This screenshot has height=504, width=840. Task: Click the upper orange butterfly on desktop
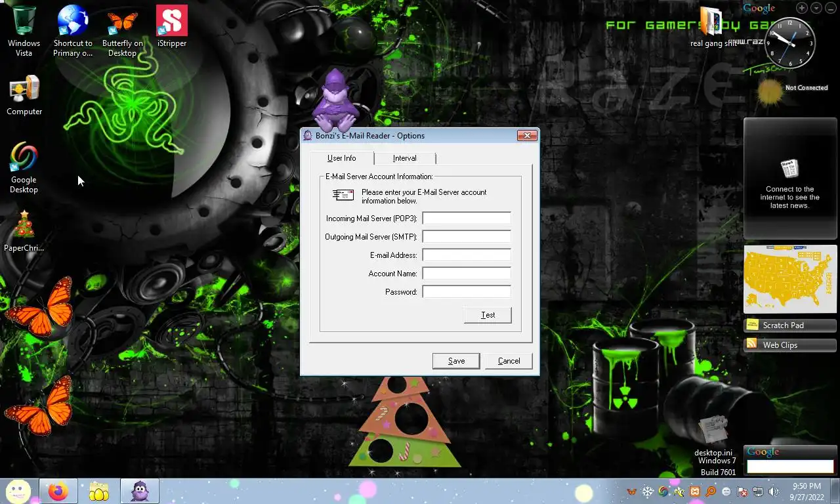point(41,307)
